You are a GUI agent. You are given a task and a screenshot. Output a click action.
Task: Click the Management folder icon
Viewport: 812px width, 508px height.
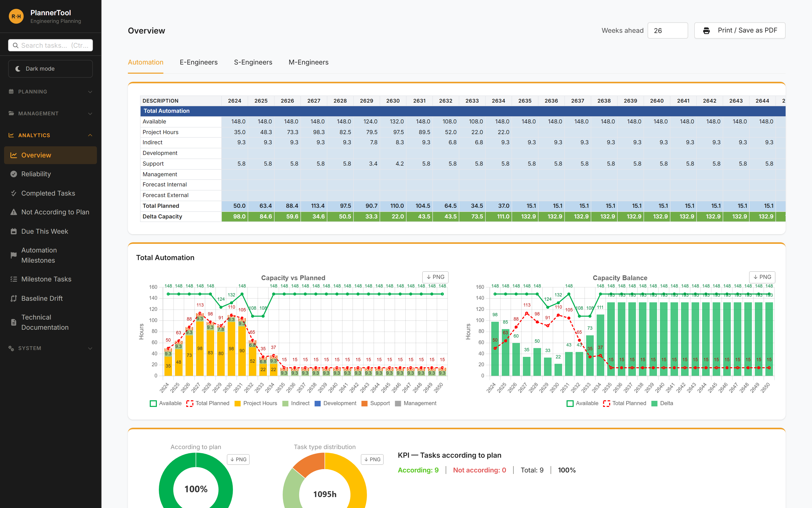(11, 113)
